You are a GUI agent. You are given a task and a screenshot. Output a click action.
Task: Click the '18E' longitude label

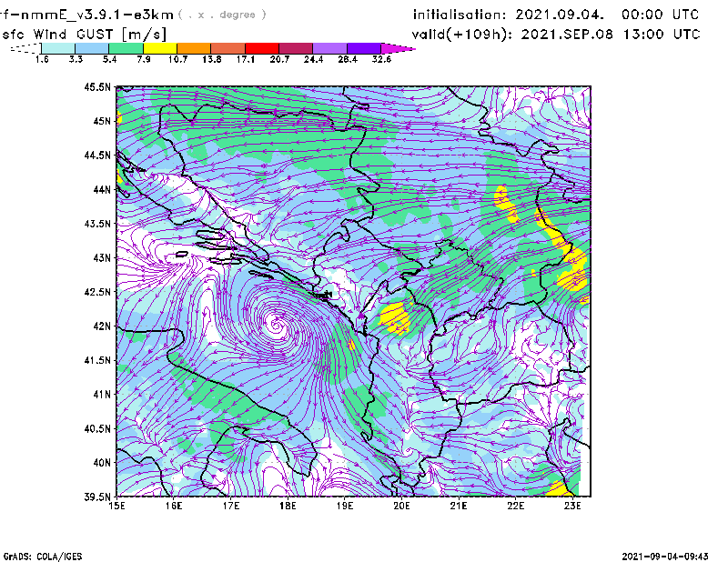288,506
